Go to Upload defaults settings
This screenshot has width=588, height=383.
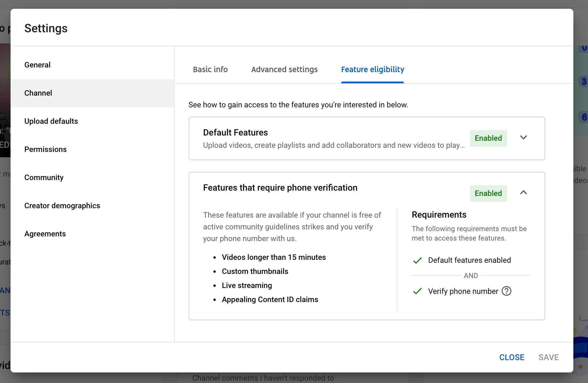pos(51,121)
